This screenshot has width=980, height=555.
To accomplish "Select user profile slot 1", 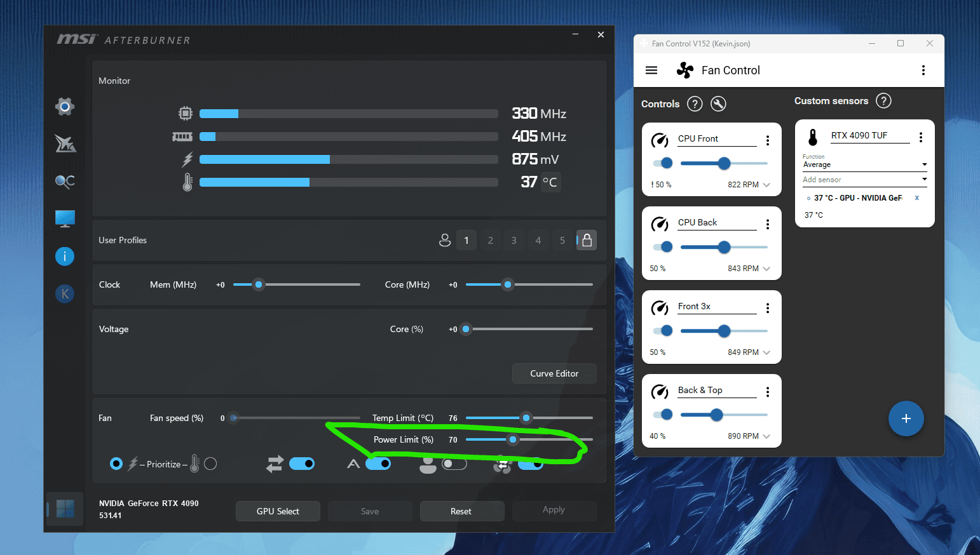I will pyautogui.click(x=466, y=240).
